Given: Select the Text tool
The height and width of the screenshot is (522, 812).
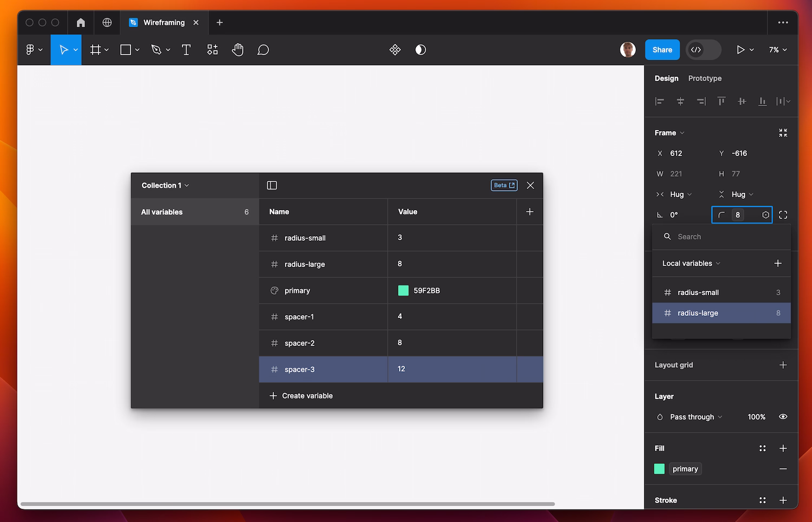Looking at the screenshot, I should 186,49.
